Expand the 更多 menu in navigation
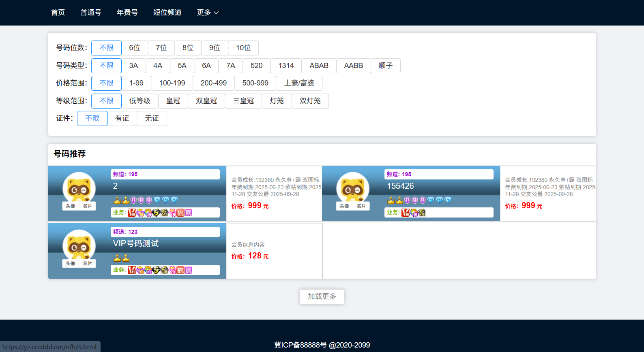This screenshot has height=352, width=644. coord(208,13)
